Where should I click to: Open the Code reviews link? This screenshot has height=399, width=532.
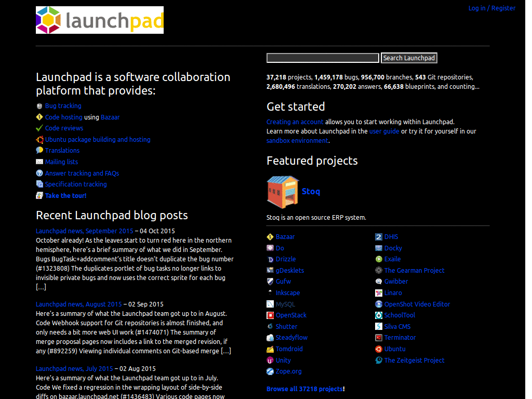[x=64, y=128]
